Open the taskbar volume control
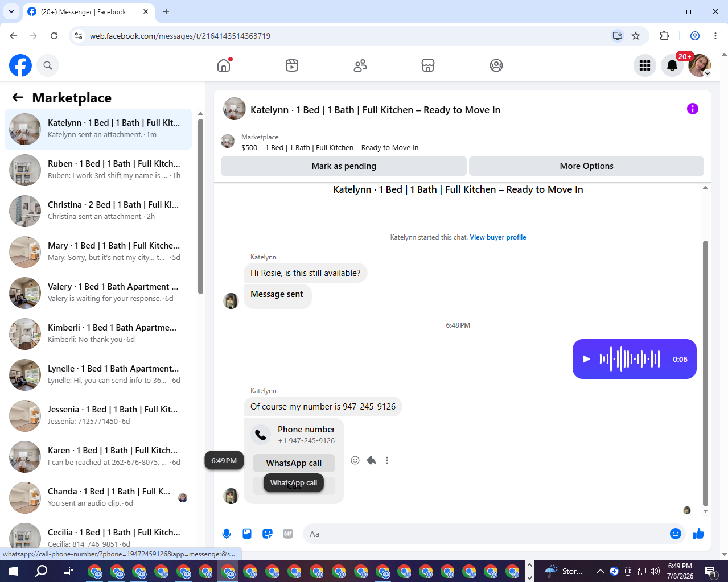 [655, 571]
